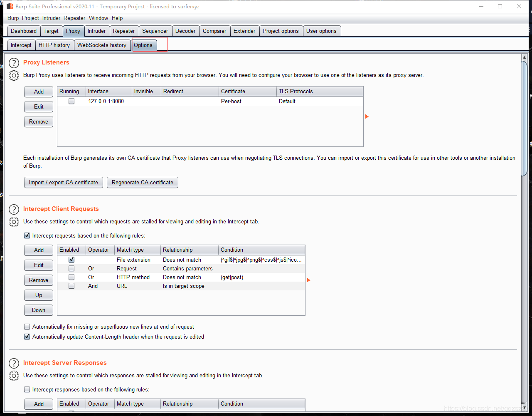This screenshot has height=416, width=532.
Task: Enable the HTTP method rule checkbox
Action: (x=71, y=277)
